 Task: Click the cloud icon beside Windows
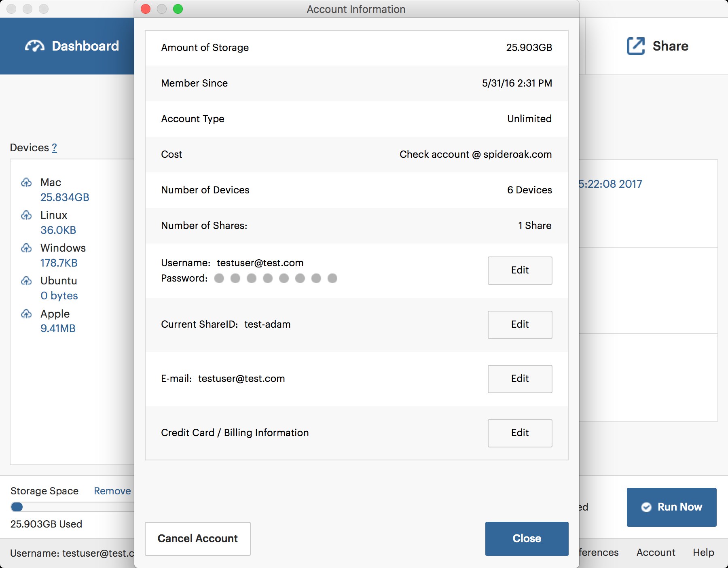pos(26,248)
